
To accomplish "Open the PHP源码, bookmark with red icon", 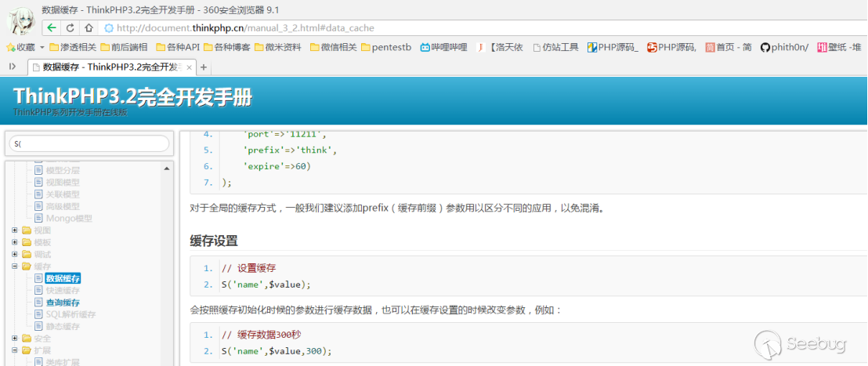I will tap(673, 47).
